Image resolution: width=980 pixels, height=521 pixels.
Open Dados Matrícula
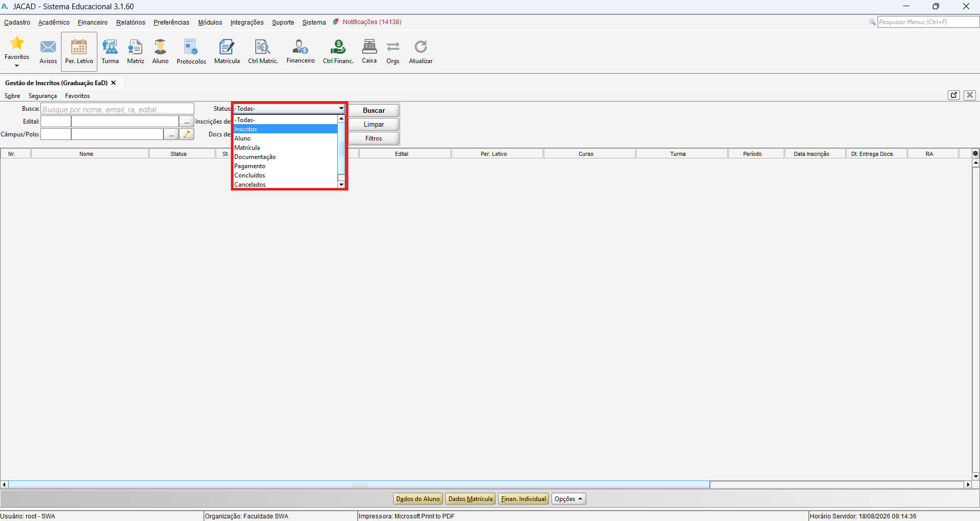[470, 499]
